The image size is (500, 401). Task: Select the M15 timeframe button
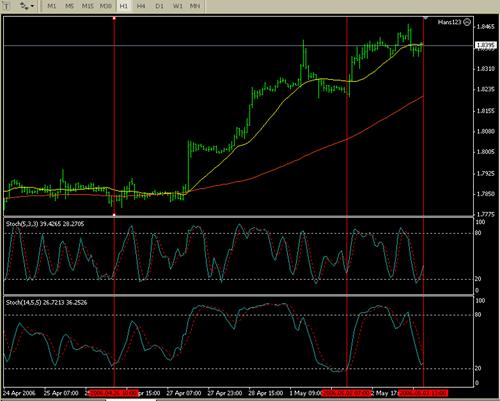(x=88, y=6)
